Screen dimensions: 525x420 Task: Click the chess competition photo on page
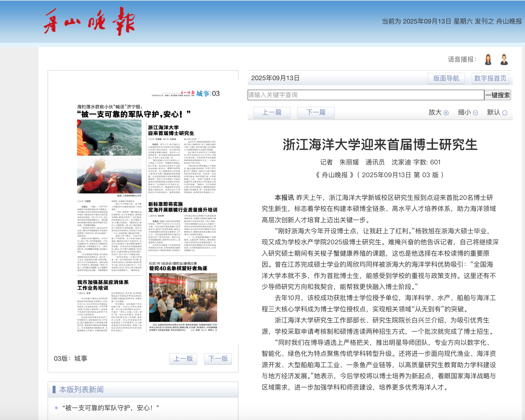(183, 297)
